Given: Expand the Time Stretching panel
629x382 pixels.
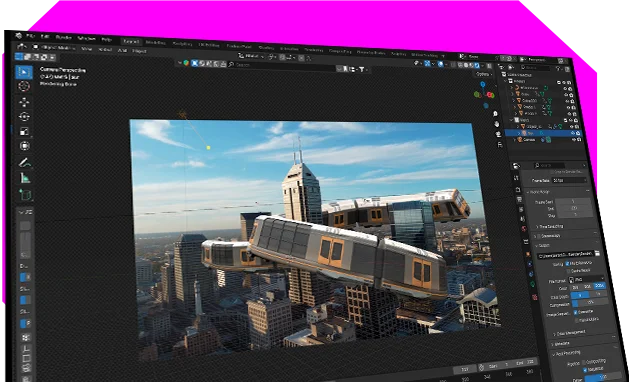Looking at the screenshot, I should click(x=551, y=227).
